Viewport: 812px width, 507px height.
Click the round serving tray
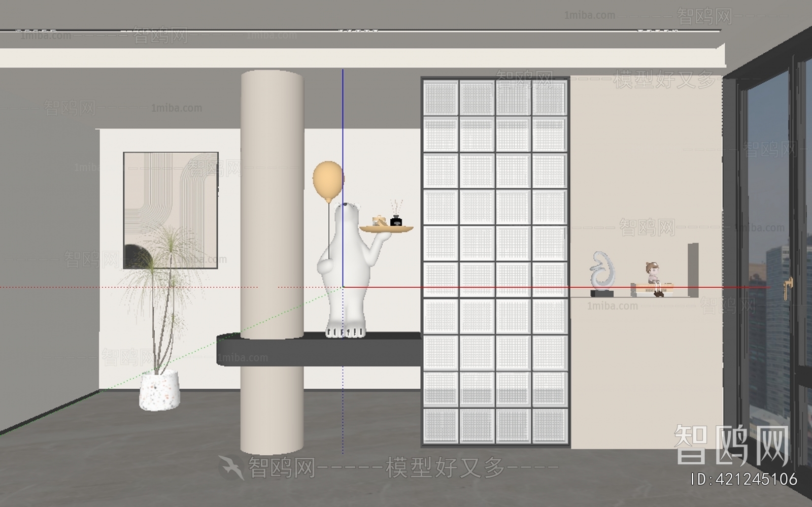[386, 229]
